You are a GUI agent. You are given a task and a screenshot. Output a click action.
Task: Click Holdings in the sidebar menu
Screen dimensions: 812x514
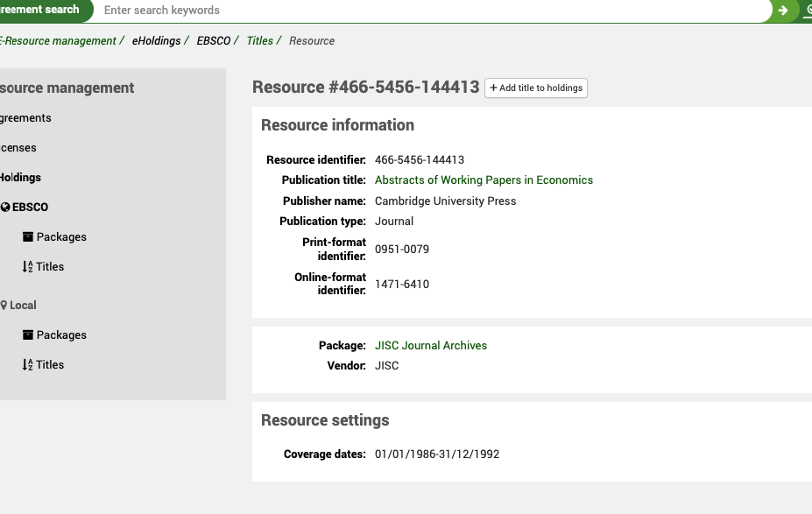20,177
